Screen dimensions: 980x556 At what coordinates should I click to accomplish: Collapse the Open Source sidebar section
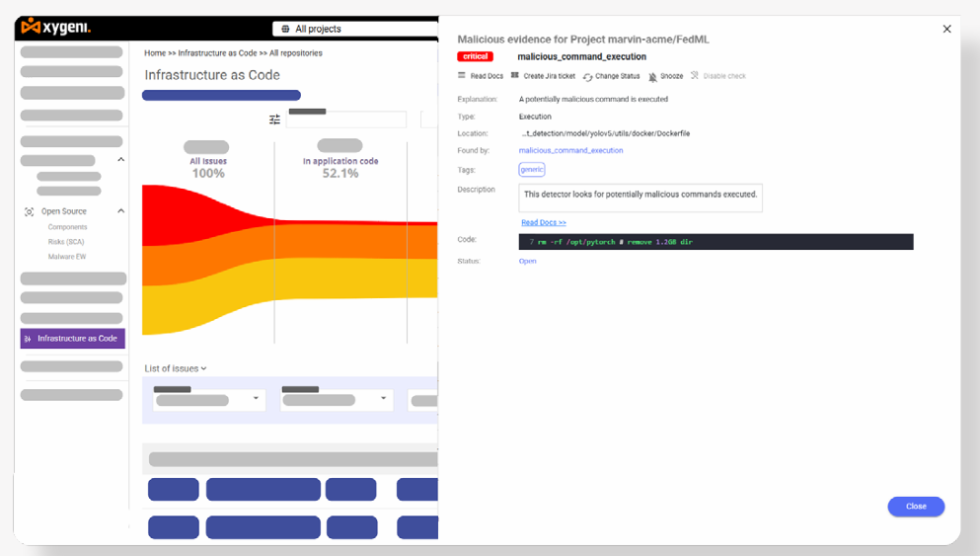(x=121, y=211)
